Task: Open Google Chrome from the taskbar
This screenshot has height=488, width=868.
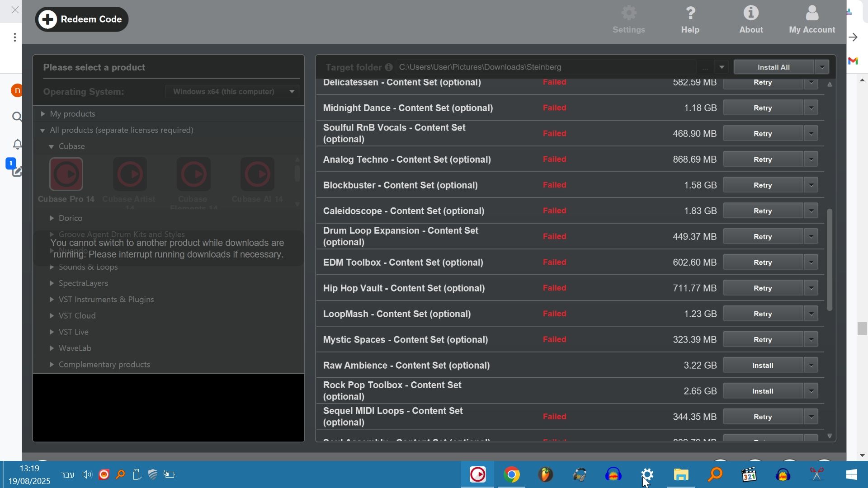Action: (511, 474)
